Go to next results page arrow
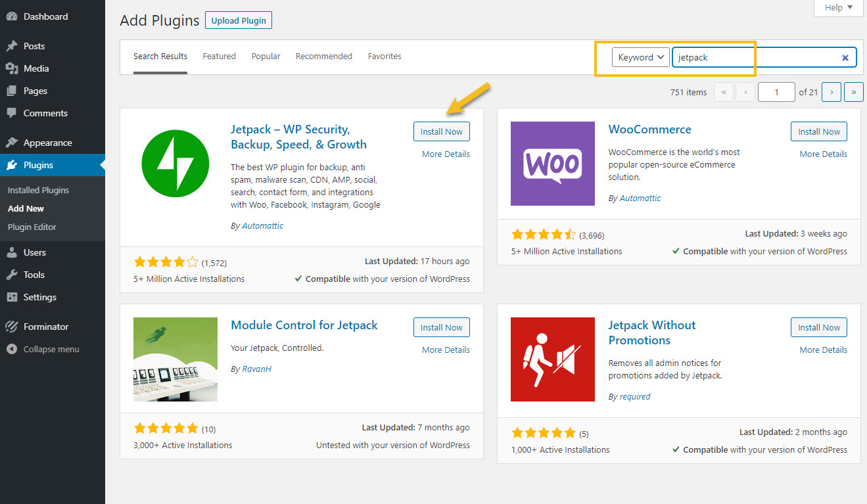The image size is (867, 504). coord(832,92)
